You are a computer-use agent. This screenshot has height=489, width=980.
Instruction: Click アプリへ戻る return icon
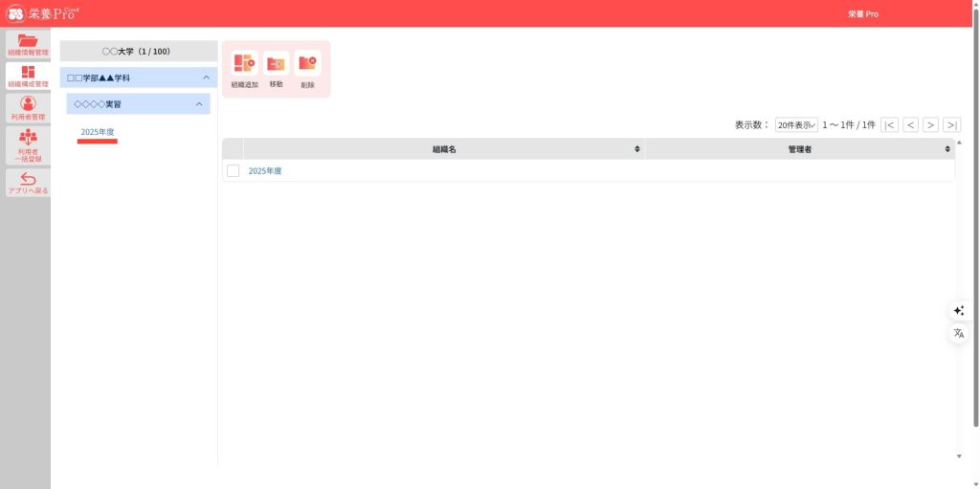[28, 183]
